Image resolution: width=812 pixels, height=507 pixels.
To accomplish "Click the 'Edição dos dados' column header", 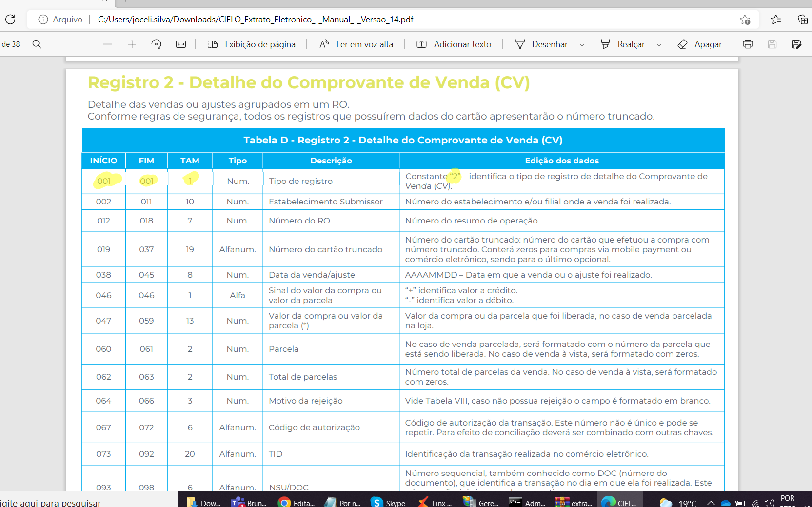I will tap(562, 161).
